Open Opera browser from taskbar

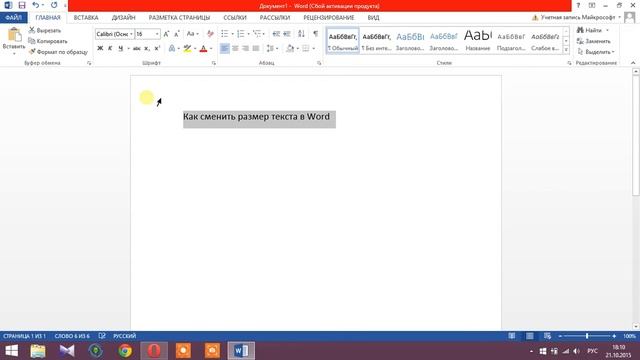tap(154, 351)
